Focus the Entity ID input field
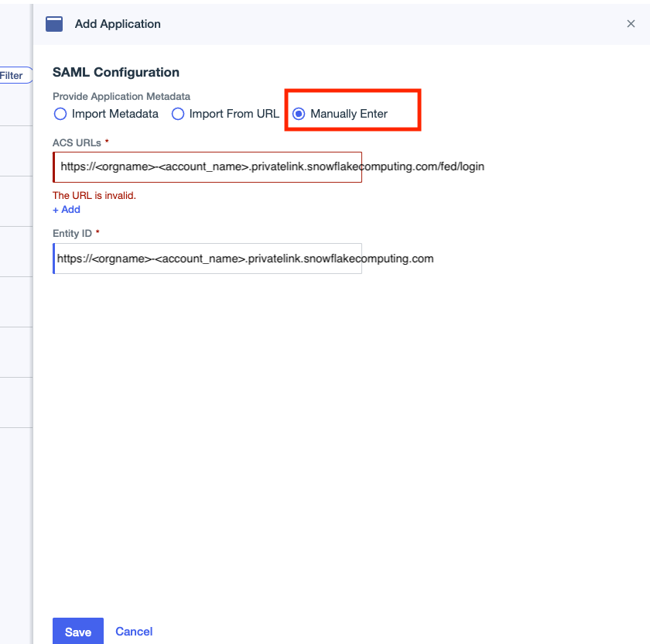The height and width of the screenshot is (644, 650). 207,258
